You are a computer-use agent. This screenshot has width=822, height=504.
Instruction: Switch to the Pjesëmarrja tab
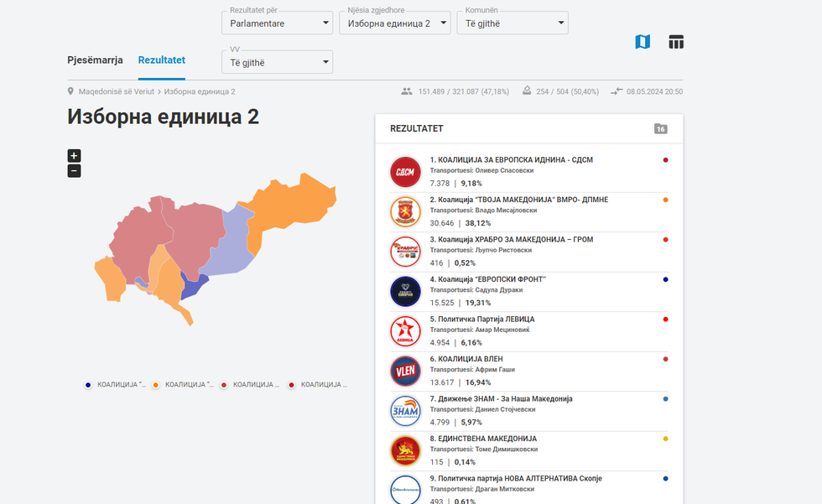[95, 60]
